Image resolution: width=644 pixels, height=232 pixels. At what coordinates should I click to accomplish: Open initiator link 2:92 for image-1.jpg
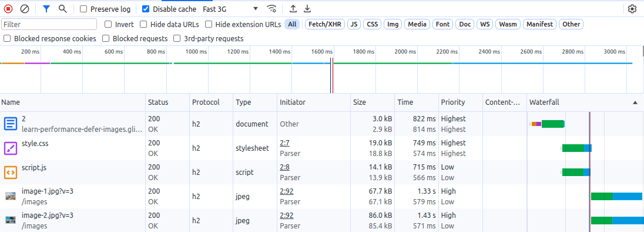tap(286, 191)
